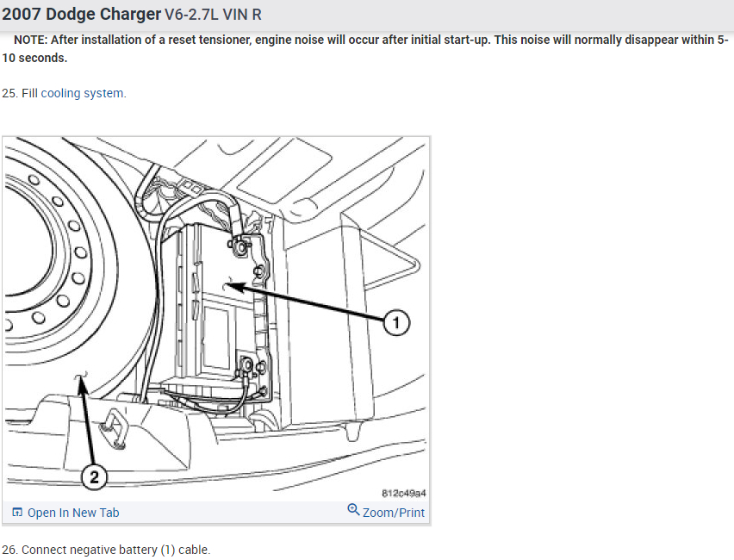Screen dimensions: 734x560
Task: Click the 2007 Dodge Charger heading
Action: 82,14
